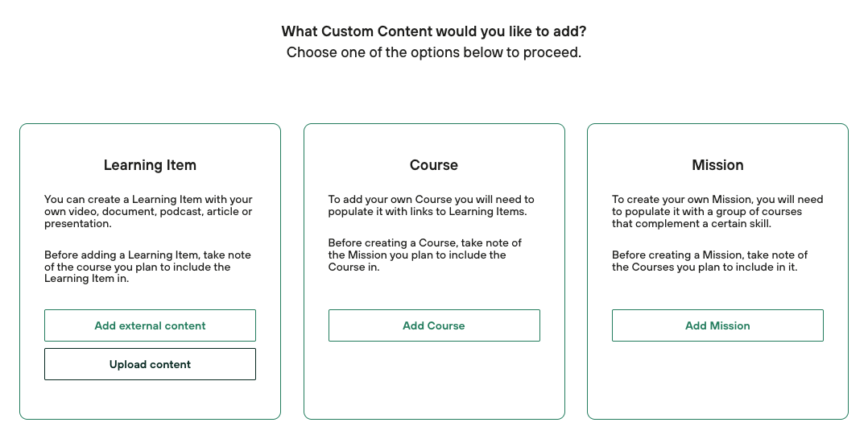Click the 'What Custom Content' page title

pos(434,31)
